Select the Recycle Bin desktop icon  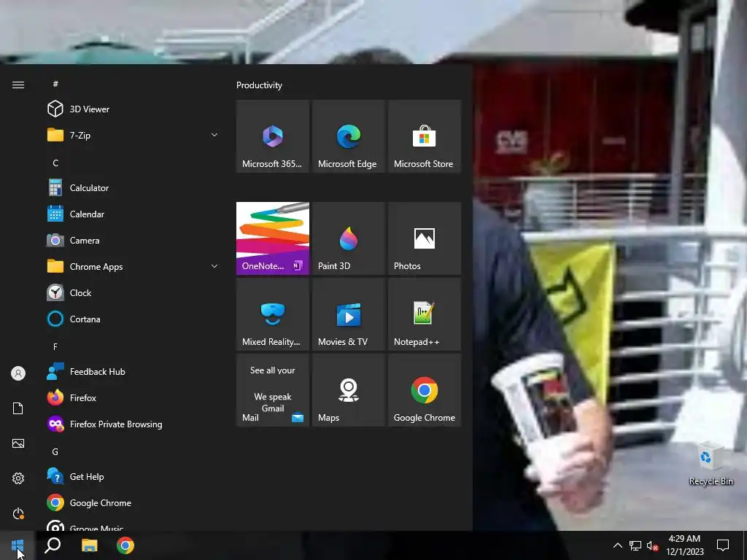click(711, 463)
